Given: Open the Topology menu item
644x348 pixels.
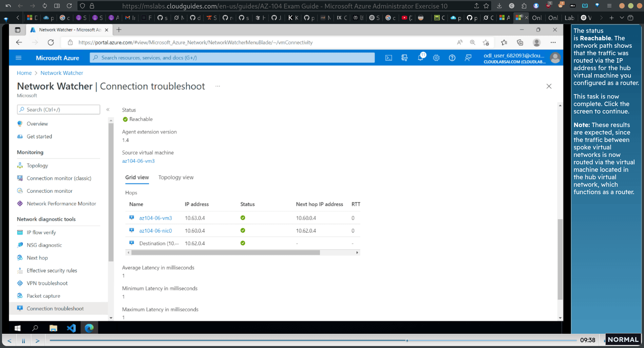Looking at the screenshot, I should tap(37, 165).
